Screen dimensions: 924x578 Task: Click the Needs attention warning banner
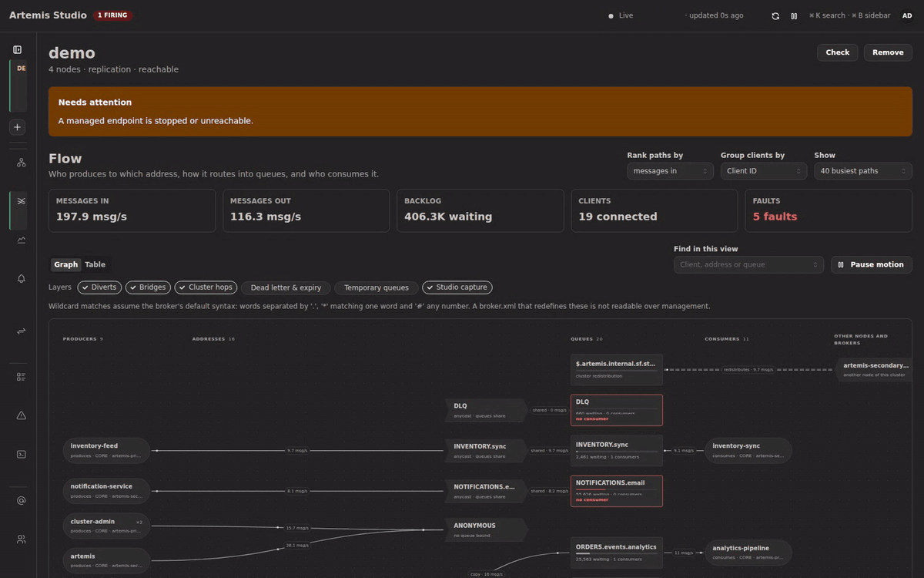(x=480, y=112)
